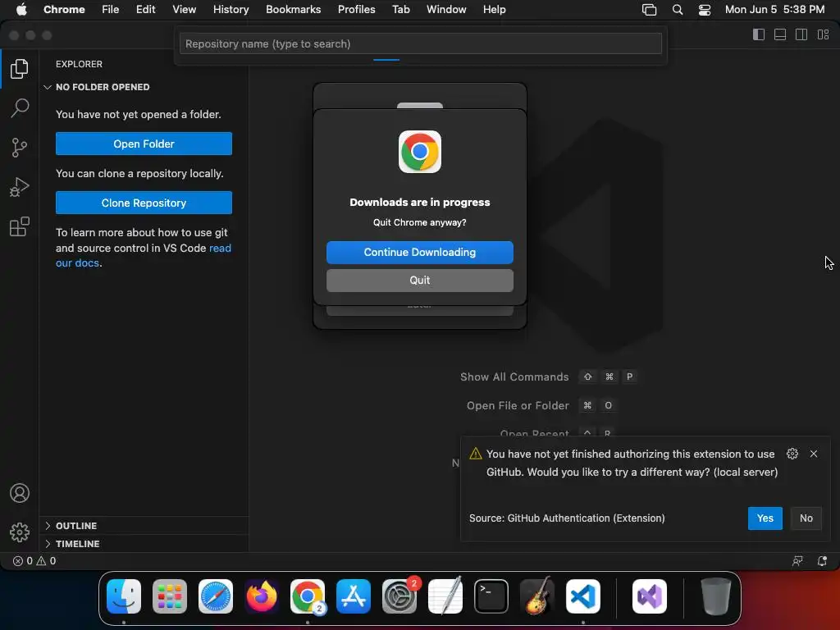Open GarageBand from the dock
The image size is (840, 630).
point(537,596)
